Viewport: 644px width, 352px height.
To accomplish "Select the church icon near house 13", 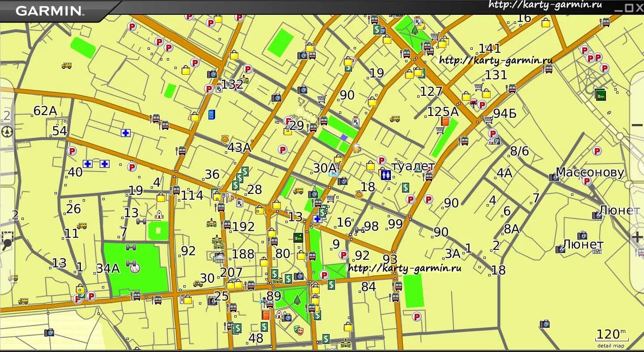I will click(x=159, y=215).
